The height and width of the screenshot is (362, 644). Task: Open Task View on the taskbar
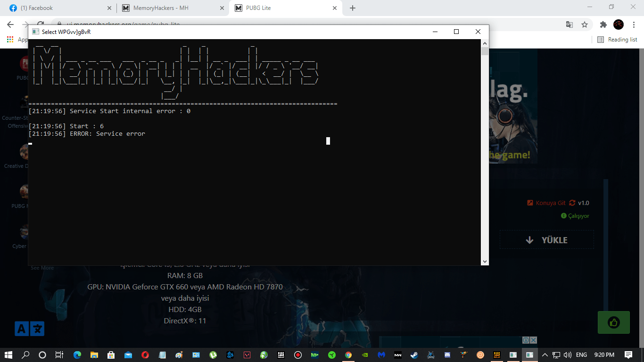(59, 355)
